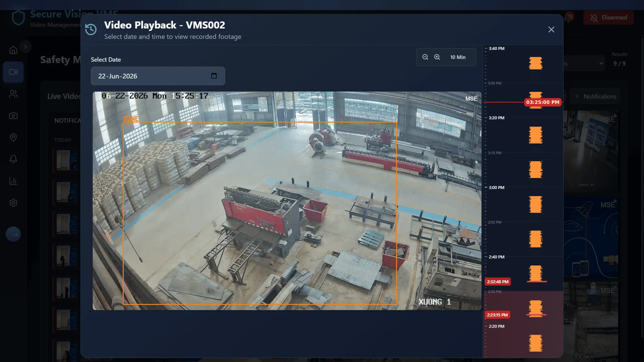Viewport: 644px width, 362px height.
Task: Select recording segment between 3:00 and 3:10 PM
Action: (x=535, y=170)
